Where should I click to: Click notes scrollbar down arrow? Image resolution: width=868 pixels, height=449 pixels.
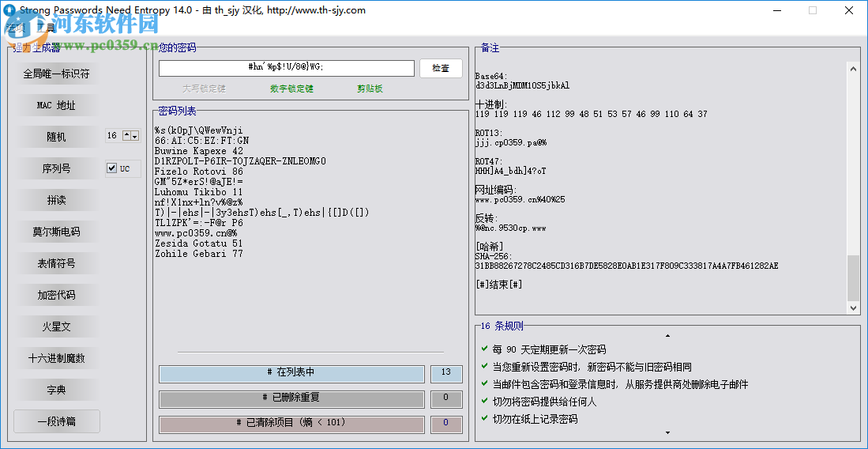point(852,308)
